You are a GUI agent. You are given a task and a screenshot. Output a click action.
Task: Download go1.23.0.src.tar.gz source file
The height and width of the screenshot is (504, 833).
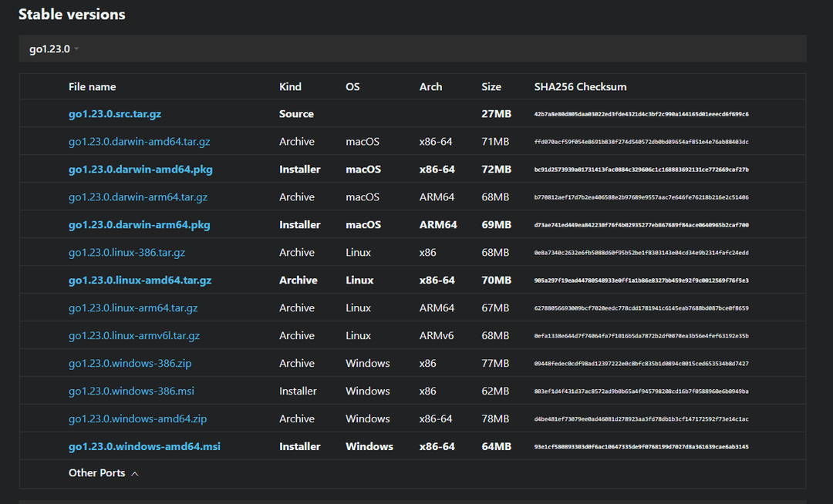click(115, 114)
